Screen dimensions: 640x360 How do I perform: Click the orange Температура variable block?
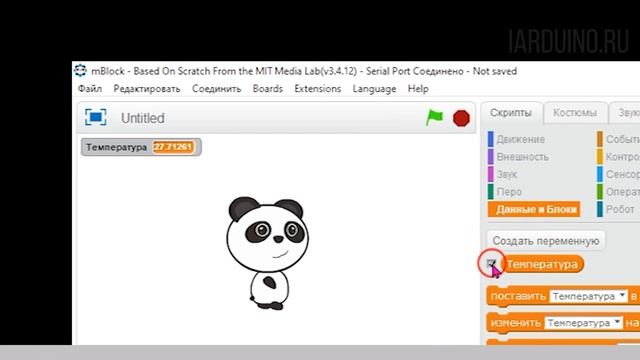(543, 264)
